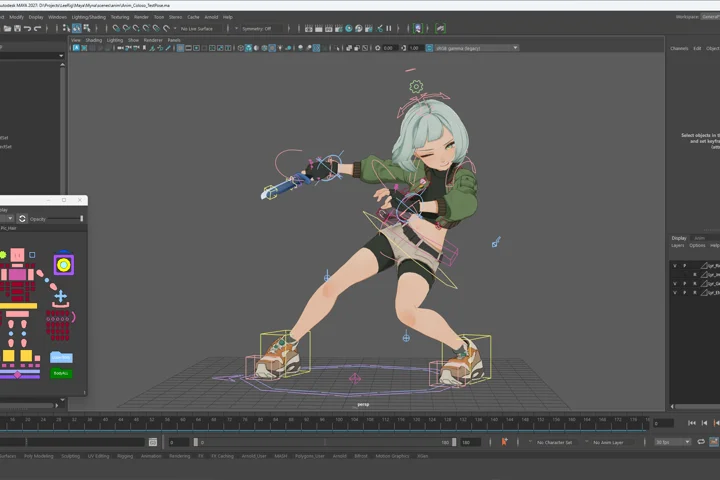
Task: Open the No Character Set dropdown
Action: coord(554,442)
